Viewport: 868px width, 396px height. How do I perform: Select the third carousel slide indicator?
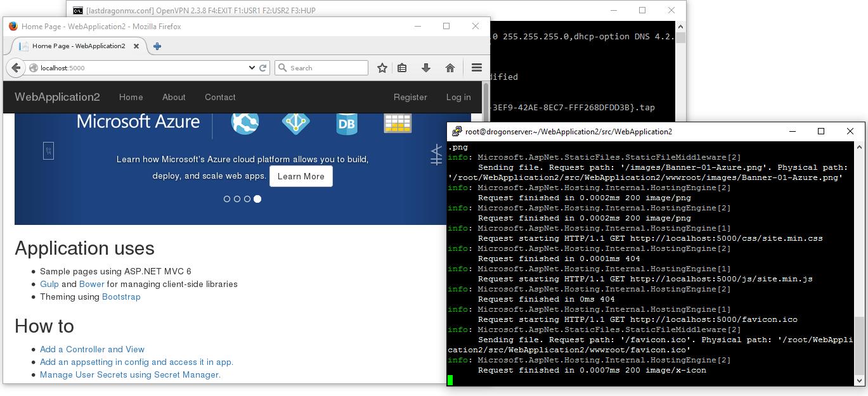[x=247, y=199]
